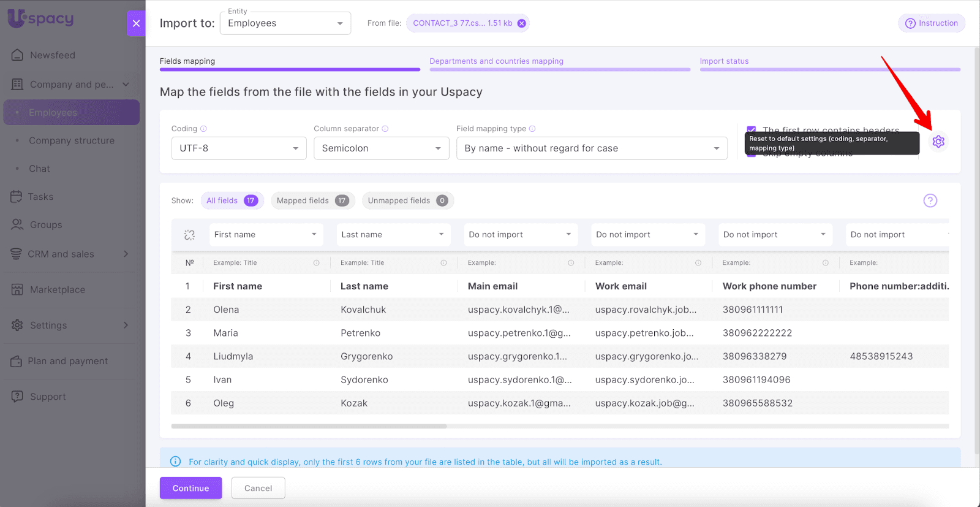Toggle the first row contains headers checkbox
980x507 pixels.
pos(751,130)
